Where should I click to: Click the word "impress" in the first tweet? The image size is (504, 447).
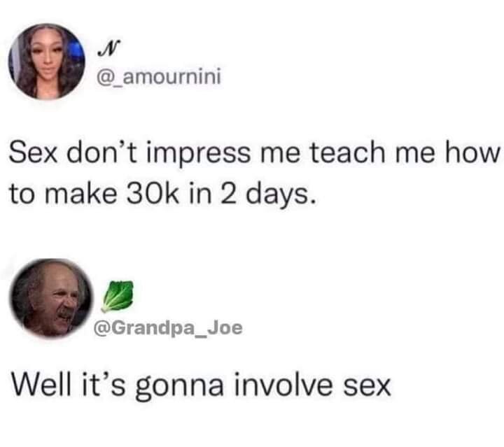pyautogui.click(x=198, y=154)
